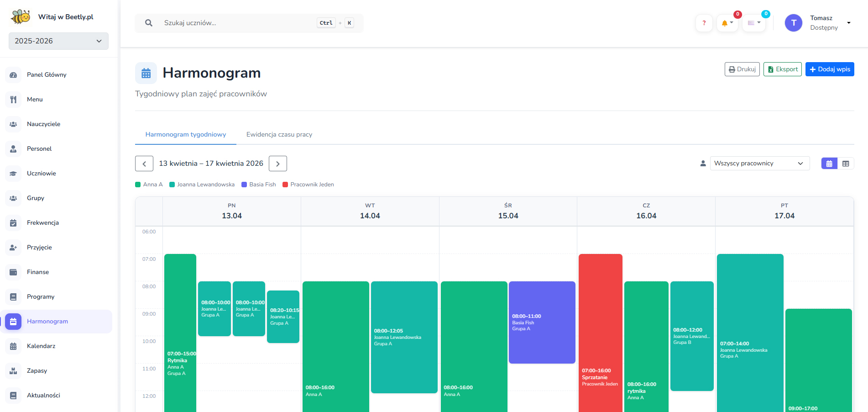This screenshot has width=868, height=412.
Task: Click the search magnifier icon
Action: (149, 23)
